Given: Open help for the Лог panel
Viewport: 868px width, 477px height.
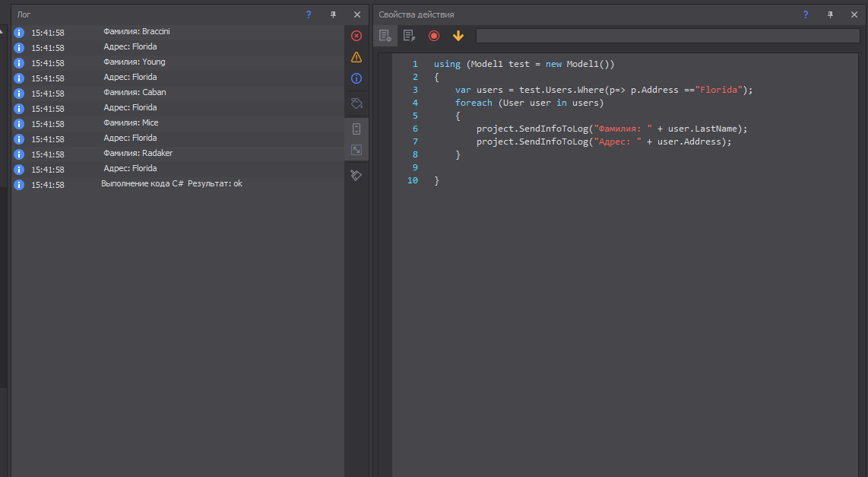Looking at the screenshot, I should (x=309, y=14).
